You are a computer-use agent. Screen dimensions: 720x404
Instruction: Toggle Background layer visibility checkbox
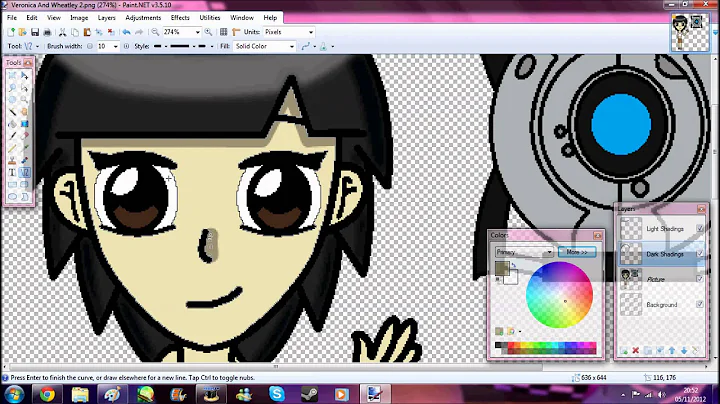700,304
